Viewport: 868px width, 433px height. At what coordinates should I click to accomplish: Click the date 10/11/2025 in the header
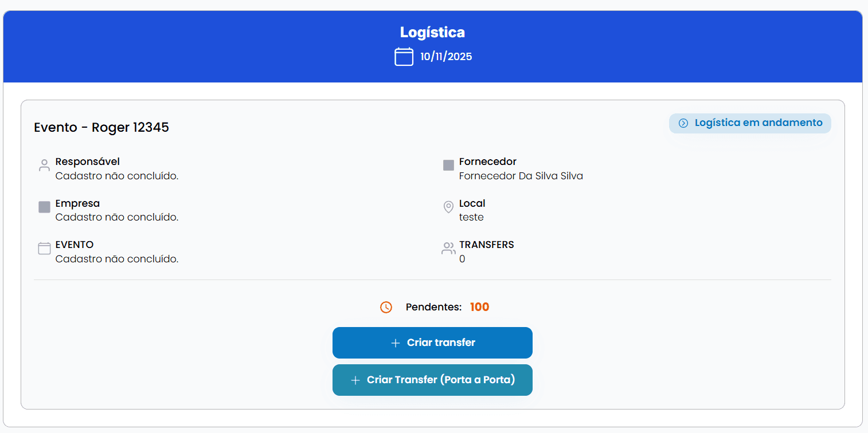click(x=446, y=57)
